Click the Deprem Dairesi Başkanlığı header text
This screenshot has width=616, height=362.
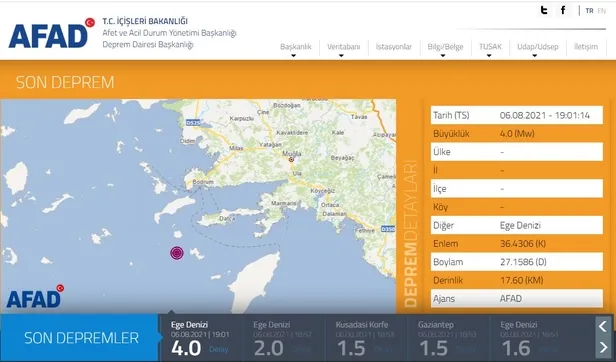pyautogui.click(x=148, y=44)
